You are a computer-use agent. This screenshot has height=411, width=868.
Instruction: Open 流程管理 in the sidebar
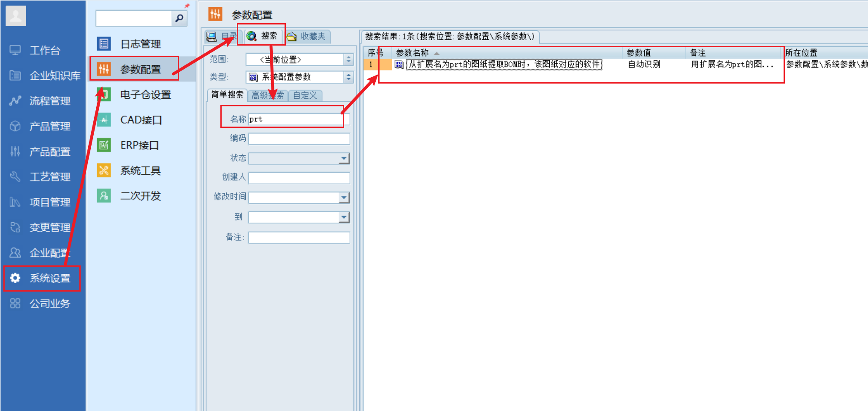click(x=40, y=101)
